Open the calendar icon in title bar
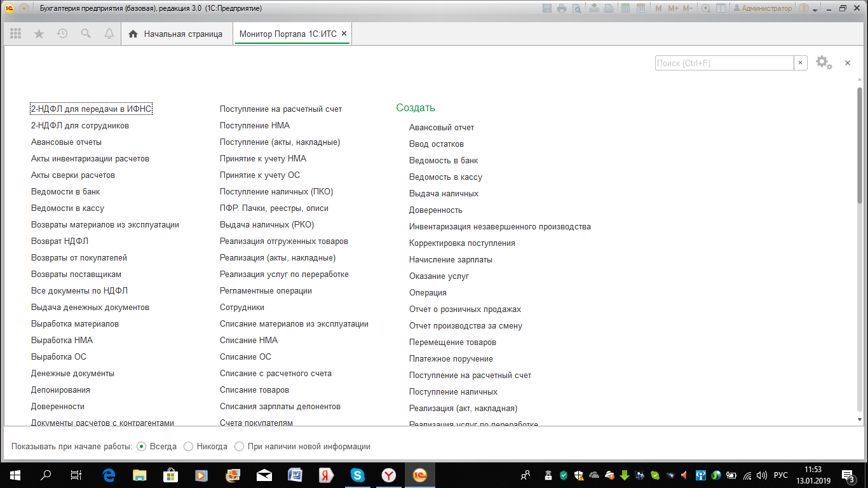This screenshot has height=488, width=868. [641, 8]
